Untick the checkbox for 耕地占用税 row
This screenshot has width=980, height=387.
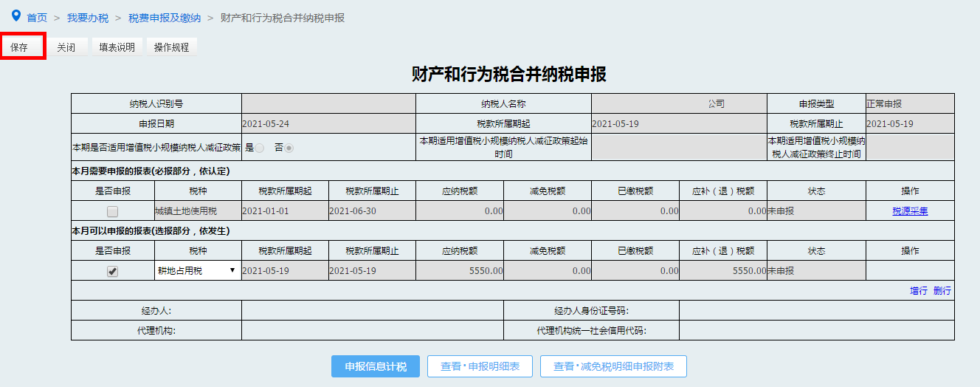(x=112, y=271)
